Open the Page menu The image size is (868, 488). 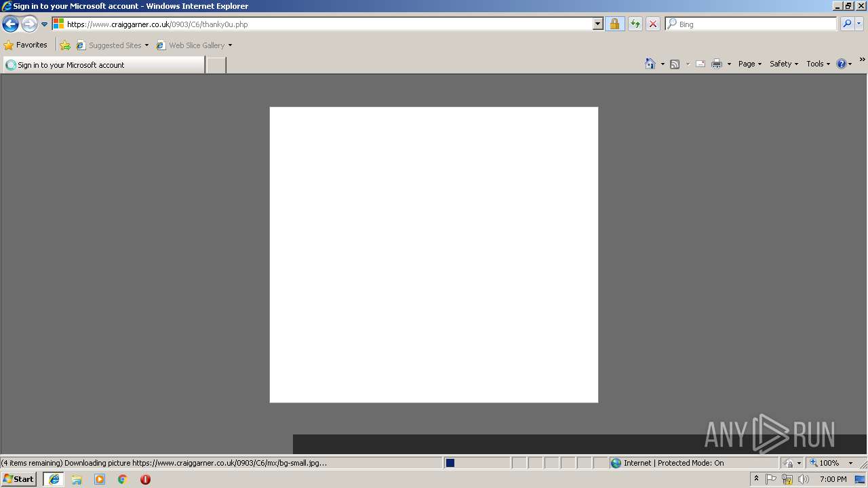tap(750, 64)
